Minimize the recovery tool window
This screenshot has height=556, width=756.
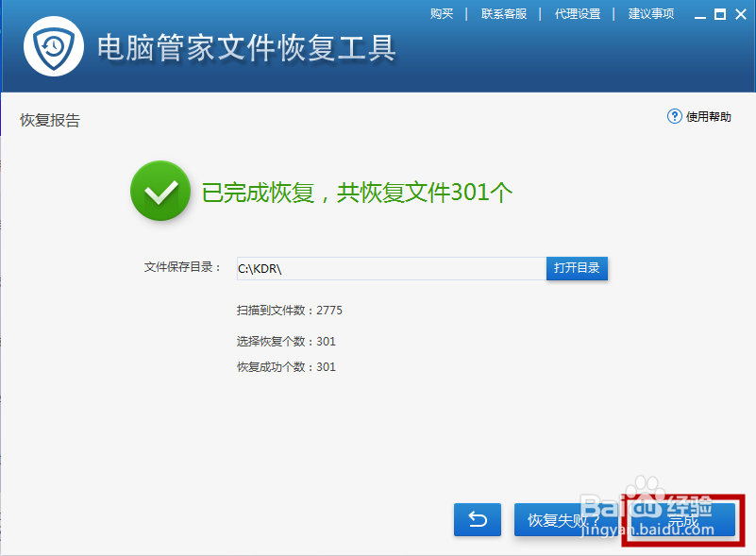click(699, 14)
